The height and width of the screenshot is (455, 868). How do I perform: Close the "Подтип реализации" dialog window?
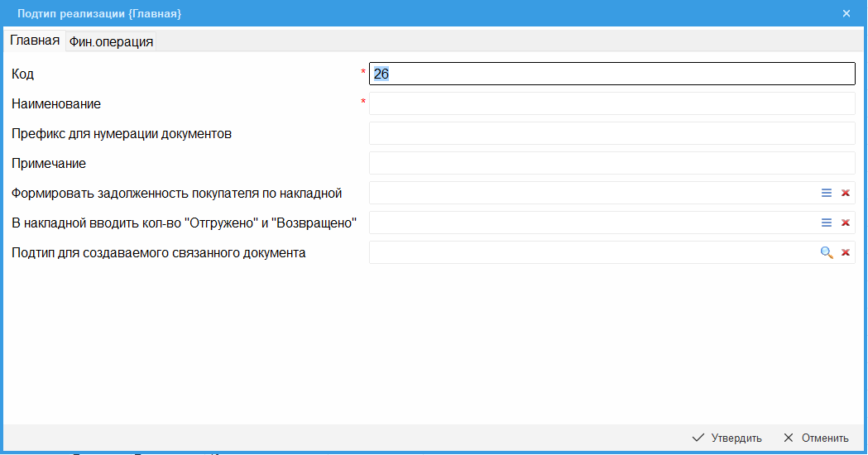click(846, 13)
